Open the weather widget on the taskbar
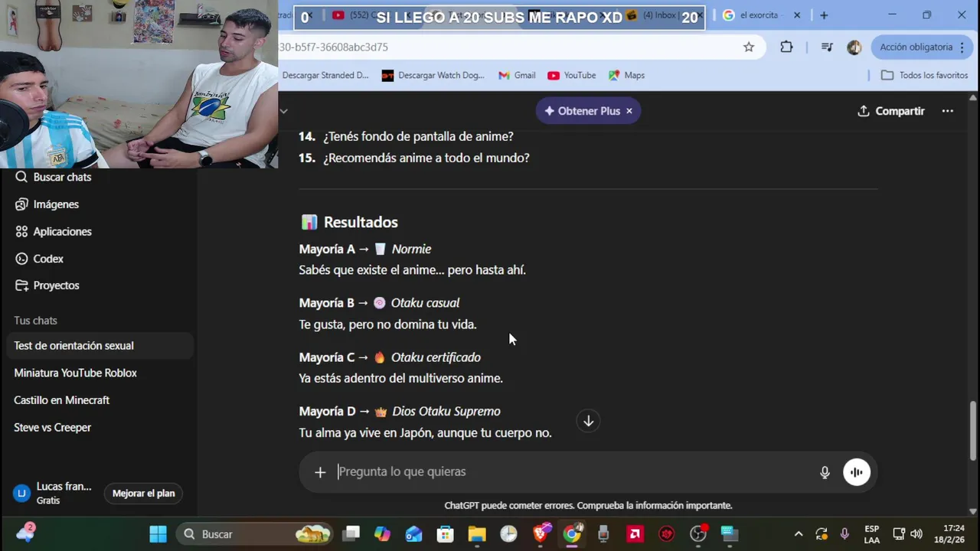Screen dimensions: 980x551 click(25, 534)
